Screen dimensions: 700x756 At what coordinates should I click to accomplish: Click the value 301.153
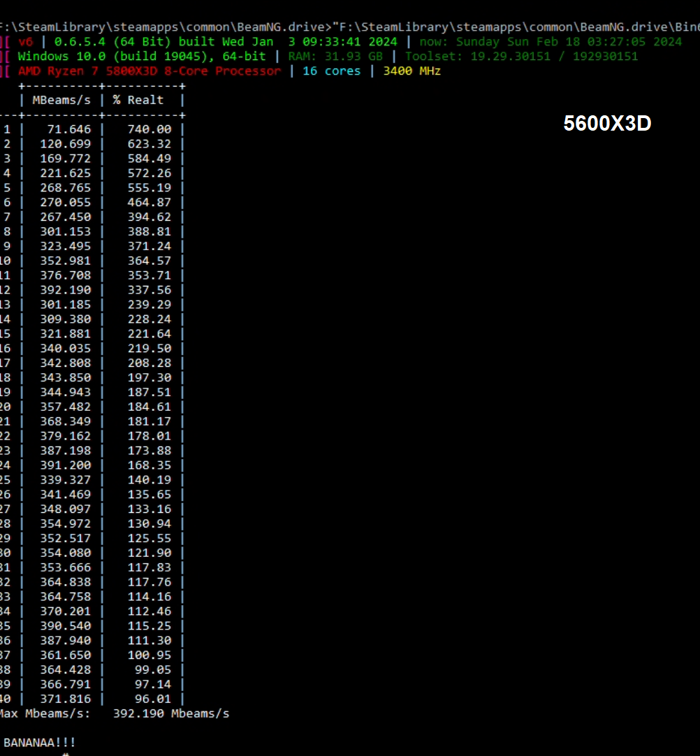pyautogui.click(x=65, y=231)
